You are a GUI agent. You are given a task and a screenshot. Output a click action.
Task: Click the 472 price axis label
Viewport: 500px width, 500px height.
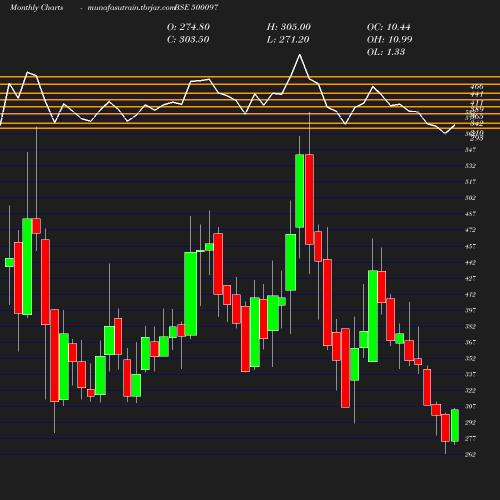tap(470, 230)
